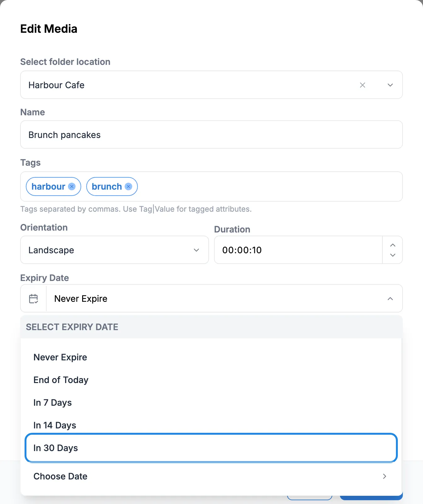Remove the harbour tag
The height and width of the screenshot is (504, 423).
[x=72, y=186]
